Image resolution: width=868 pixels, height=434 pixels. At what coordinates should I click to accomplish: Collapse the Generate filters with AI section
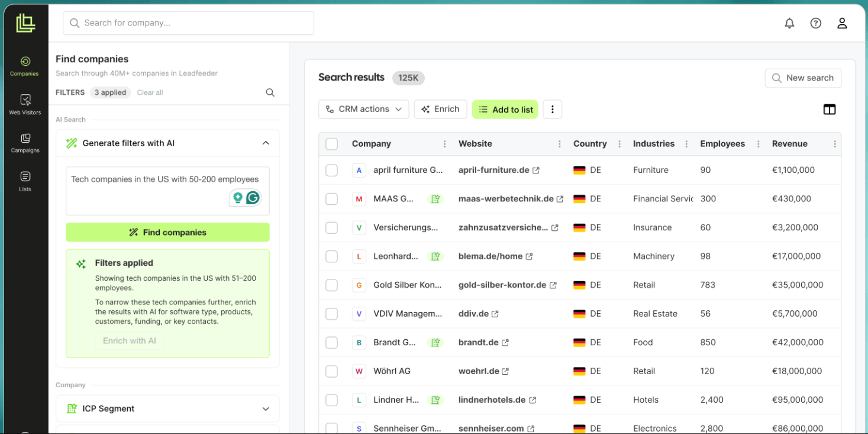pyautogui.click(x=266, y=143)
